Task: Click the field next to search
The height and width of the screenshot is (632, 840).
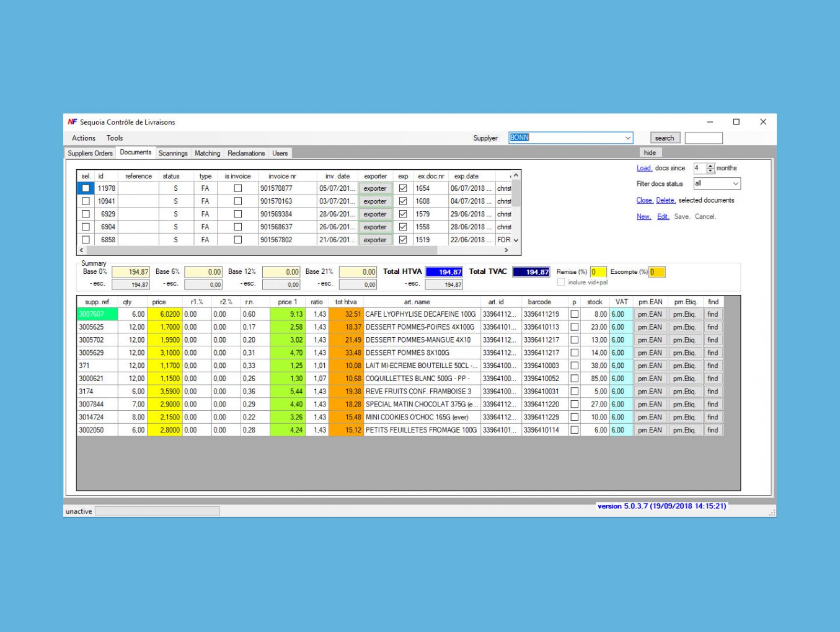Action: tap(704, 138)
